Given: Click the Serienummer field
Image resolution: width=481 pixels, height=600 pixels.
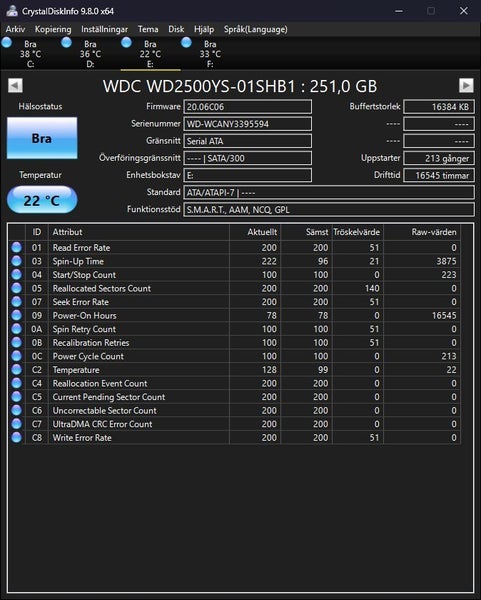Looking at the screenshot, I should pos(248,124).
